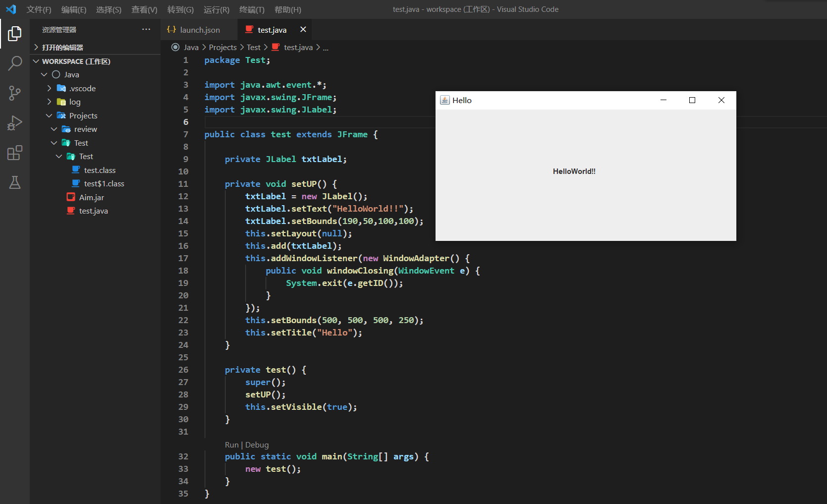The image size is (827, 504).
Task: Open the 编辑(E) menu
Action: point(74,9)
